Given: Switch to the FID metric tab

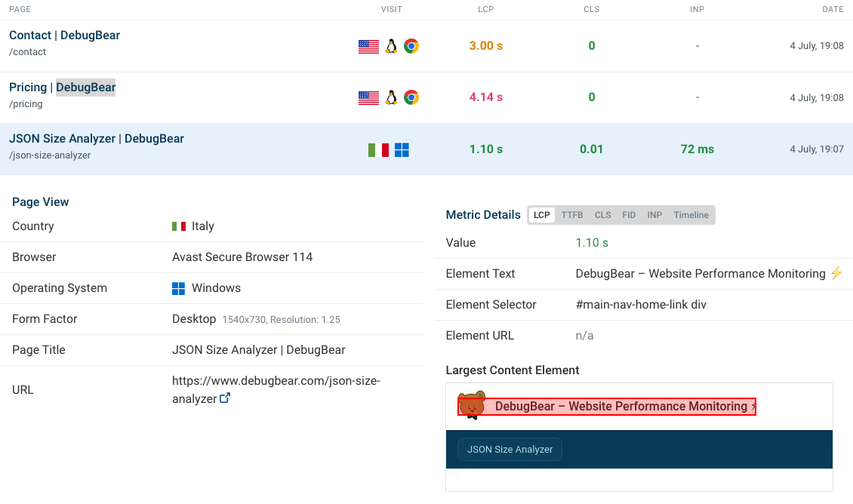Looking at the screenshot, I should tap(629, 215).
